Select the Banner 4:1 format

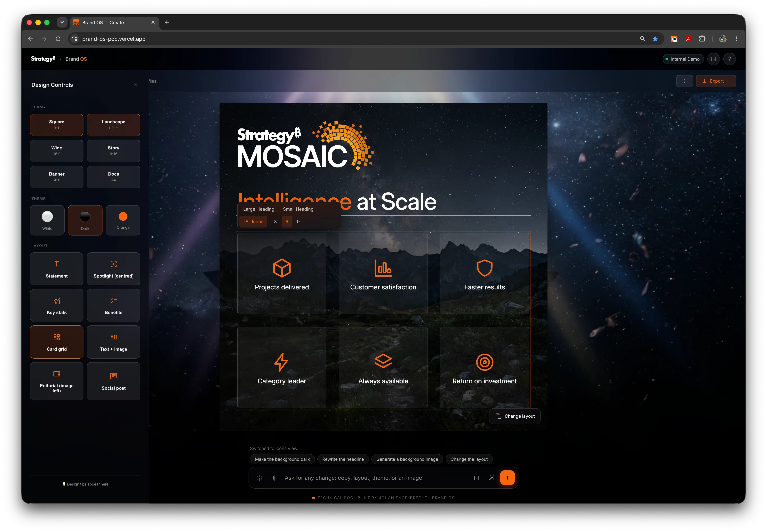click(x=57, y=177)
